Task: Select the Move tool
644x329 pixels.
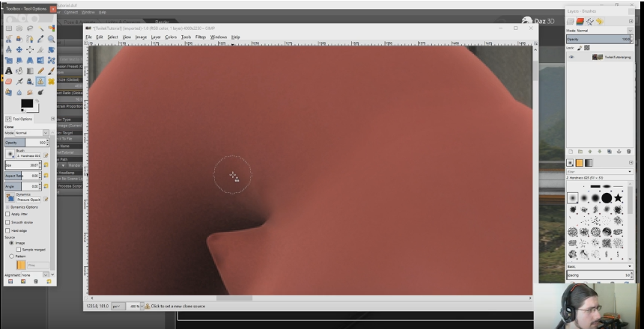Action: (19, 49)
